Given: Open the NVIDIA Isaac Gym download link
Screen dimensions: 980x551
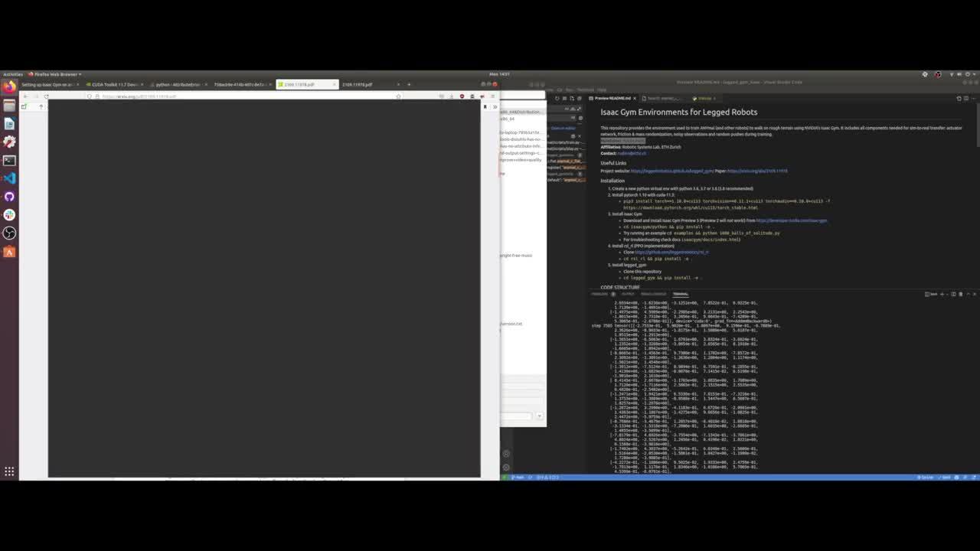Looking at the screenshot, I should click(x=792, y=220).
